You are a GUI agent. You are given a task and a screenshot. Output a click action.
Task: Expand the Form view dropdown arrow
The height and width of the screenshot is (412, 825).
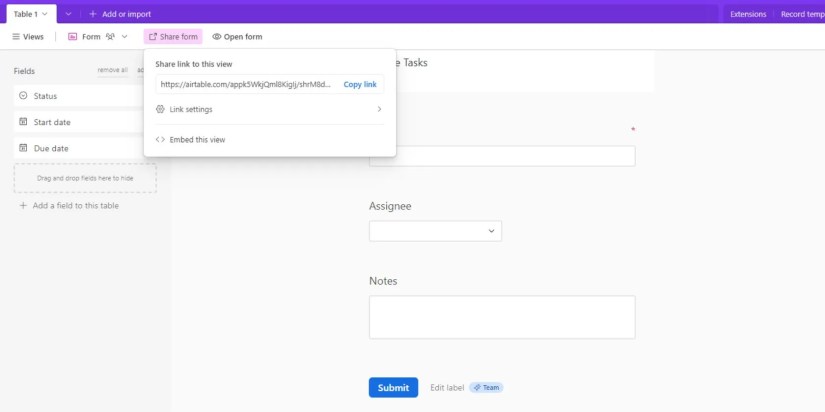125,37
